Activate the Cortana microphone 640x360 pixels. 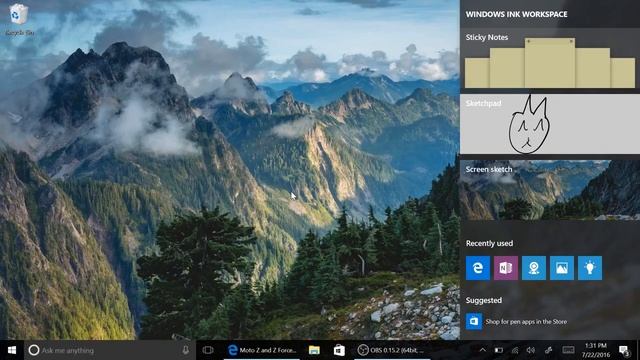point(185,350)
